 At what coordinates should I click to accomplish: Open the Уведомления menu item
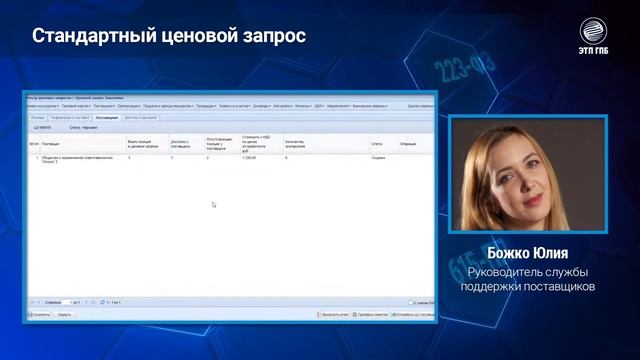pos(338,106)
